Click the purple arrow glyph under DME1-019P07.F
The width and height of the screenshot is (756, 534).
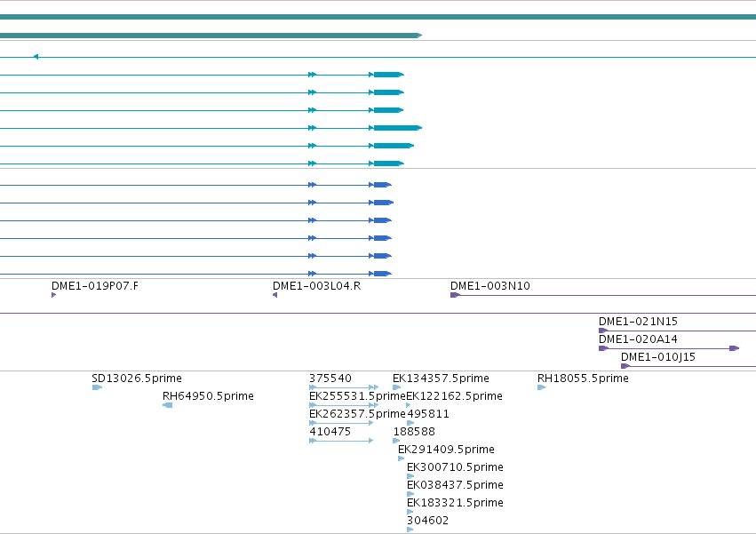(53, 295)
